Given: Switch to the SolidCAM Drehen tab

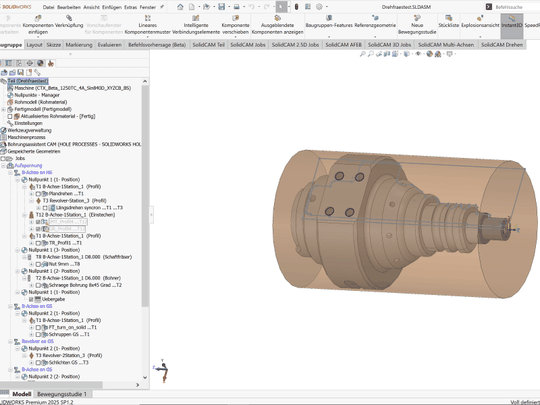Looking at the screenshot, I should click(x=502, y=45).
